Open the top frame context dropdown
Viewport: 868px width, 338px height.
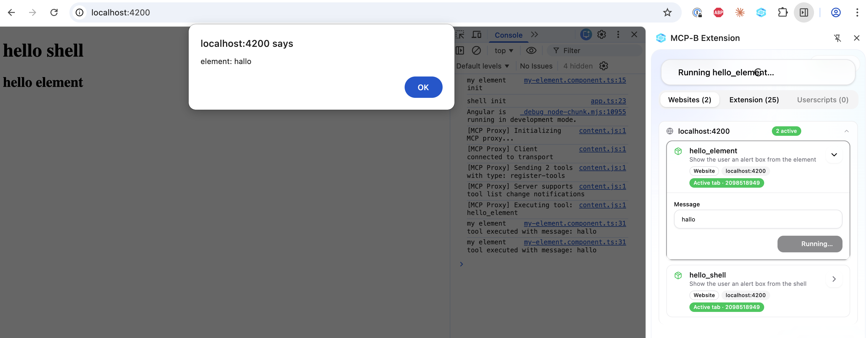(x=503, y=50)
